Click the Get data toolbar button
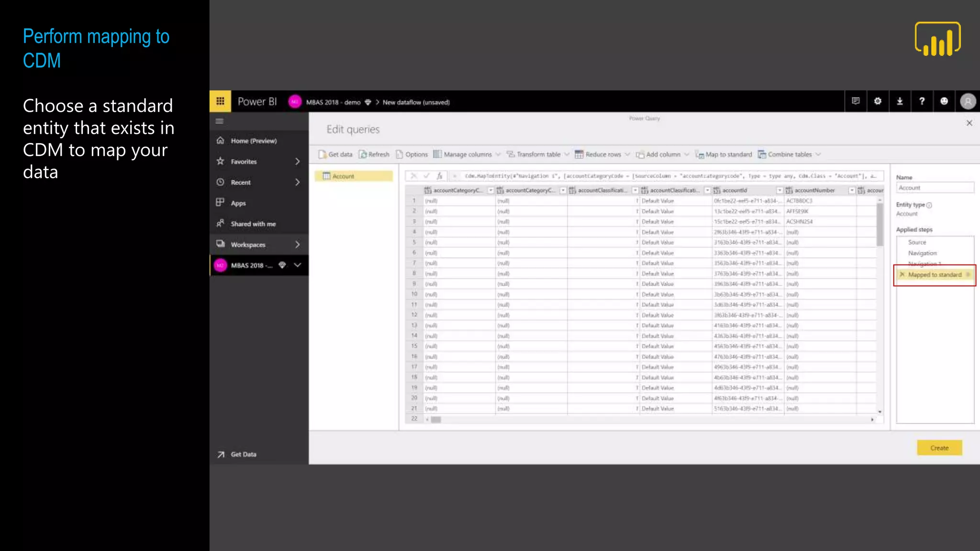Screen dimensions: 980x551 click(335, 154)
